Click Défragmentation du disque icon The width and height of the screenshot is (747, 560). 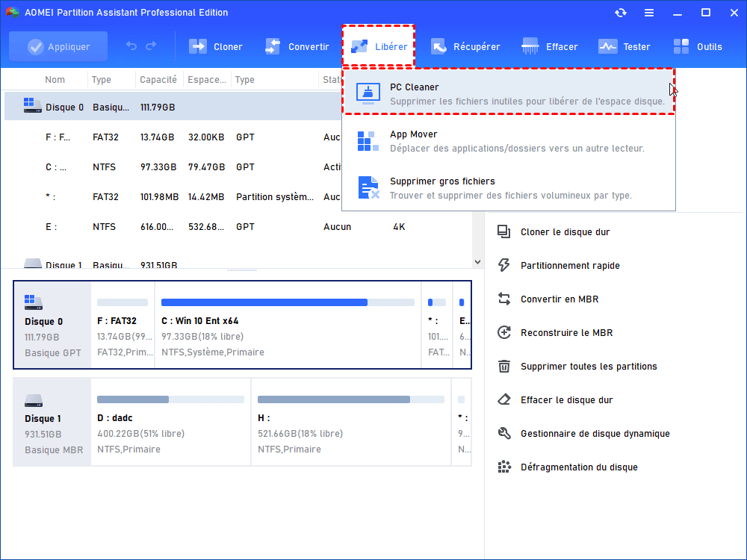coord(503,467)
